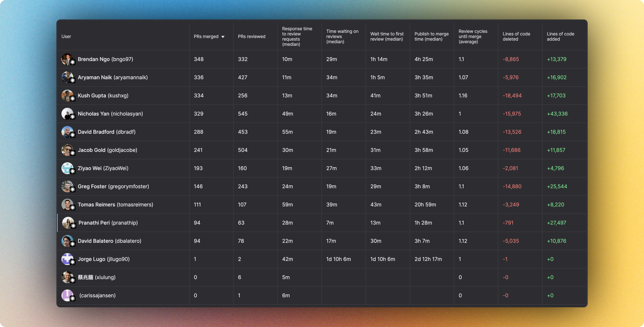Sort by Publish to merge time header
The width and height of the screenshot is (644, 327).
pyautogui.click(x=431, y=36)
